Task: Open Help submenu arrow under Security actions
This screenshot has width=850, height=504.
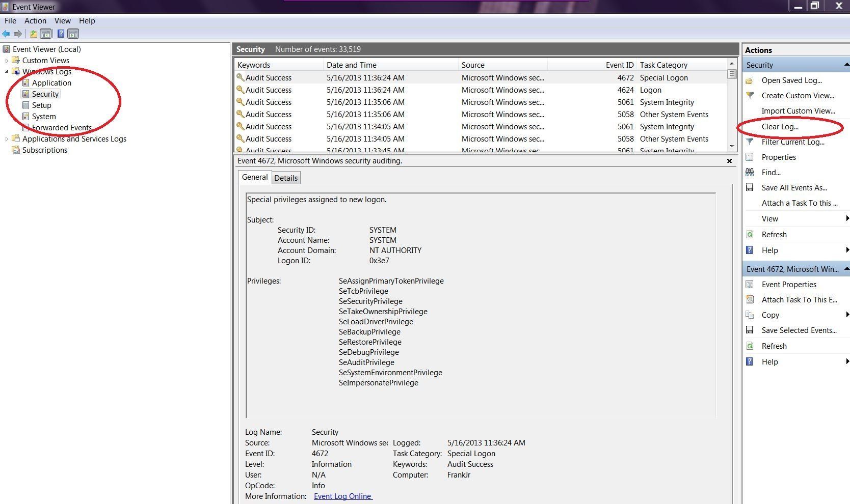Action: pos(847,250)
